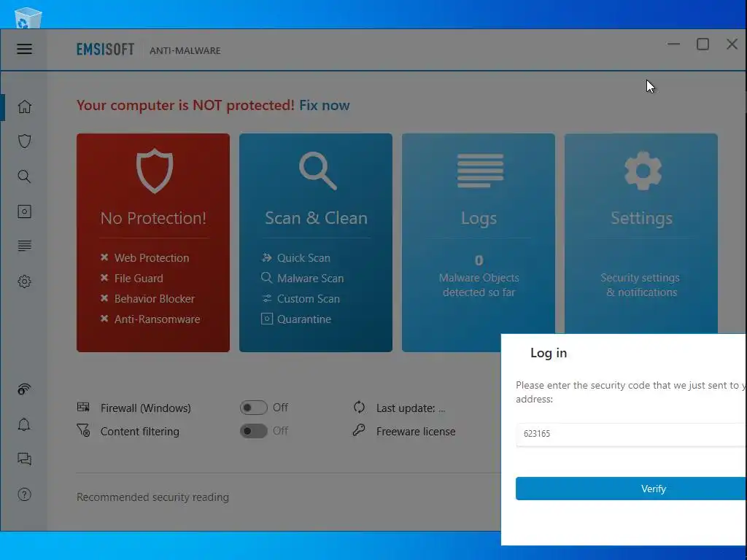Viewport: 747px width, 560px height.
Task: Click the Fix now link
Action: (325, 105)
